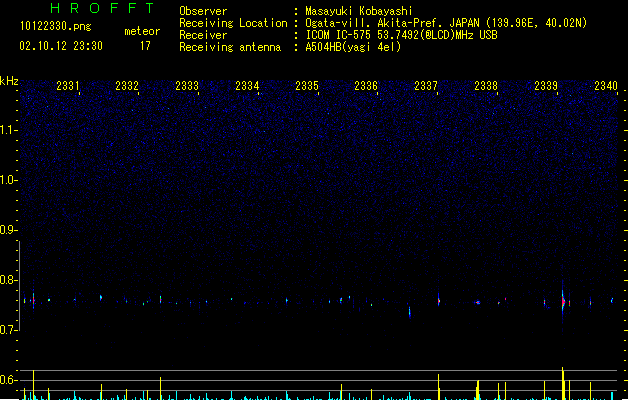Click the strong meteor echo after 2339
Viewport: 629px width, 400px height.
563,301
